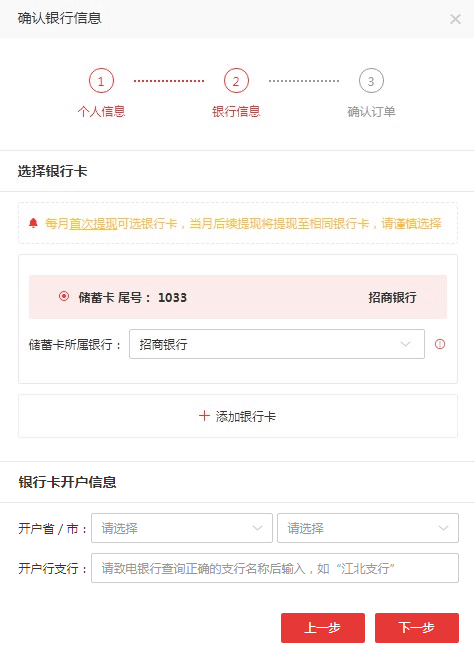Click the 上一步 button

(x=323, y=627)
